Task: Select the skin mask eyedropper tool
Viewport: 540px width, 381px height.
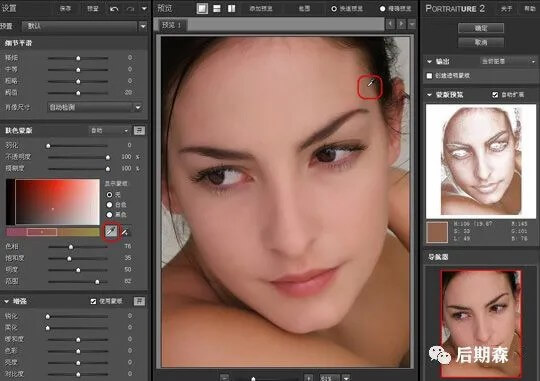Action: click(111, 231)
